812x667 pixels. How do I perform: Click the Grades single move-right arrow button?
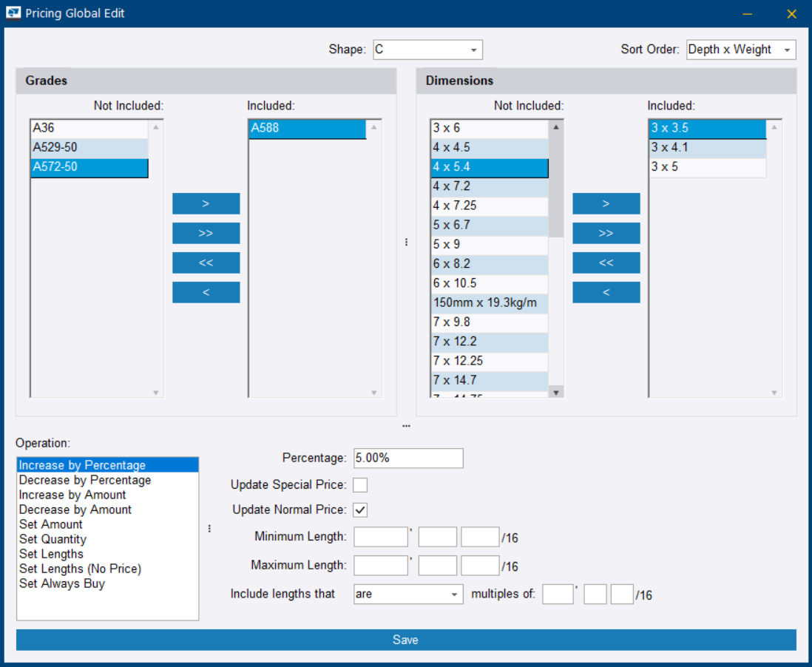point(206,203)
